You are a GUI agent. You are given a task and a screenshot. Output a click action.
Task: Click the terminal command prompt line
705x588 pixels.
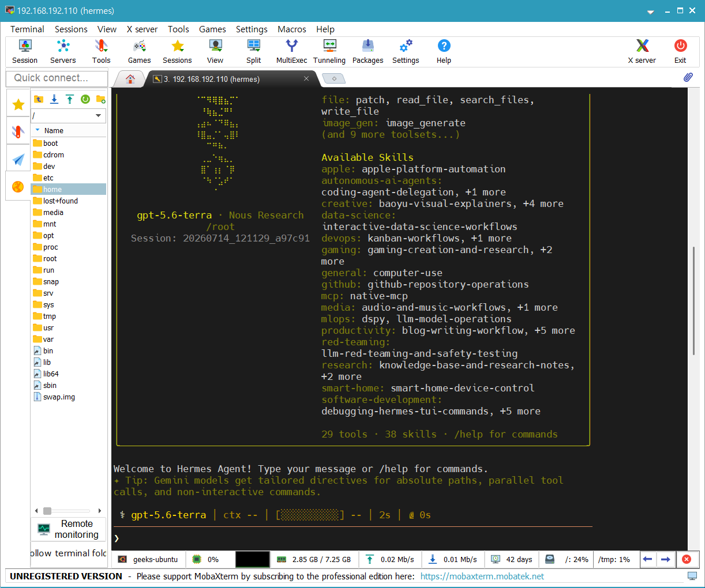click(352, 538)
